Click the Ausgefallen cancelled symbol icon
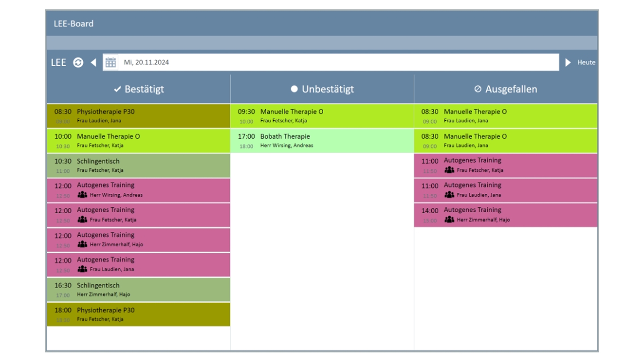 pos(478,89)
